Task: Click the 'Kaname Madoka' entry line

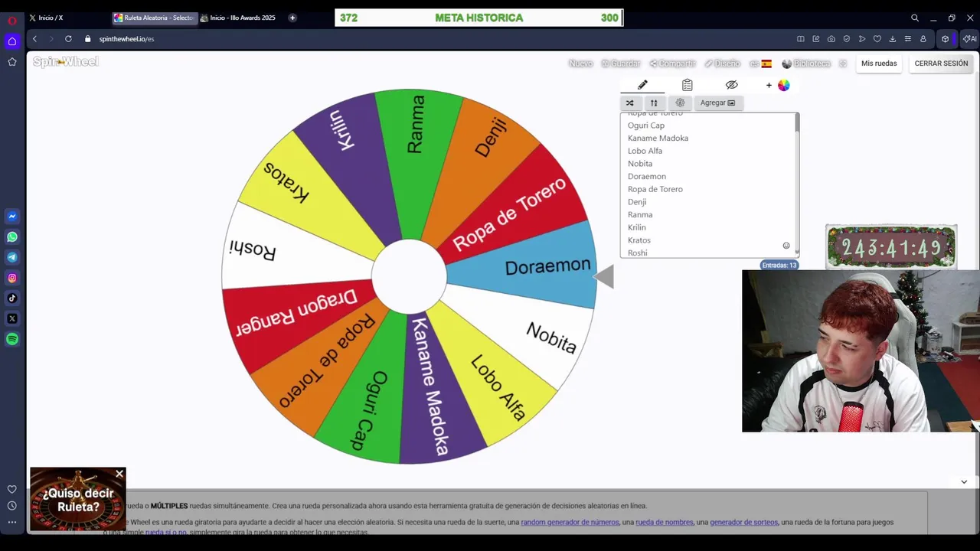Action: (x=658, y=138)
